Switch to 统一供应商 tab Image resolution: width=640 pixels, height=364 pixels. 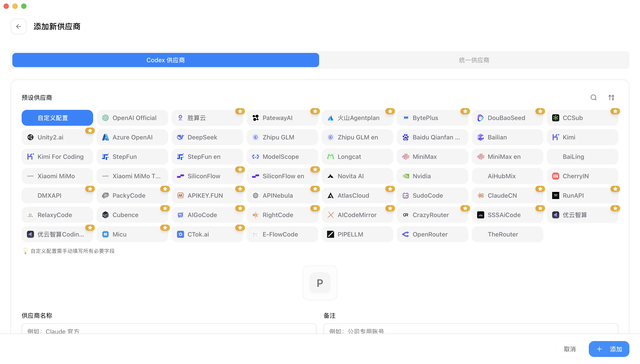click(474, 60)
